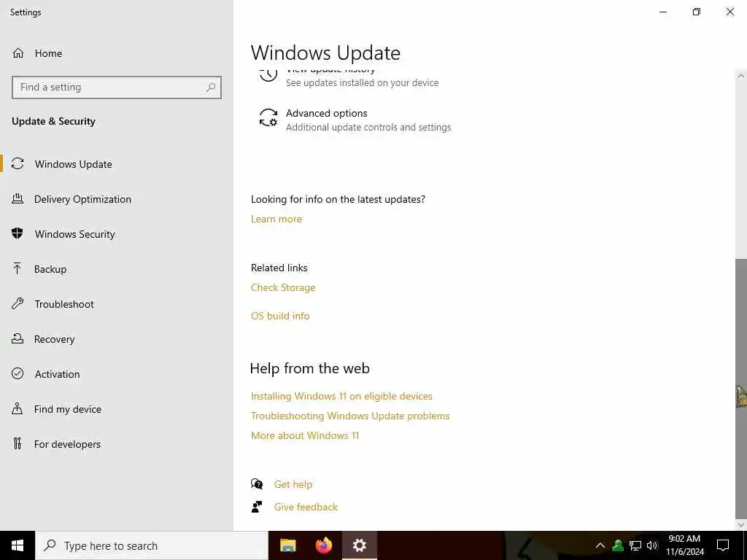This screenshot has width=747, height=560.
Task: Show hidden tray icons chevron
Action: [x=600, y=545]
